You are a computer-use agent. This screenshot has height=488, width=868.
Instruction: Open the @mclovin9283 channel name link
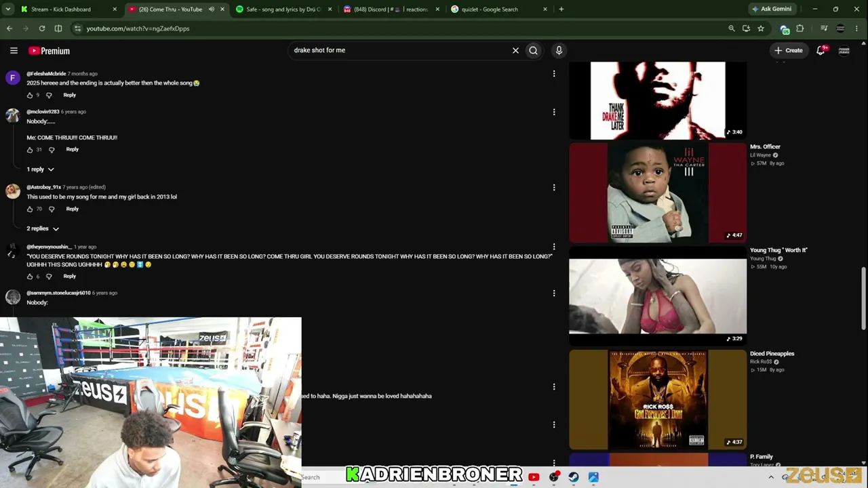pos(43,112)
